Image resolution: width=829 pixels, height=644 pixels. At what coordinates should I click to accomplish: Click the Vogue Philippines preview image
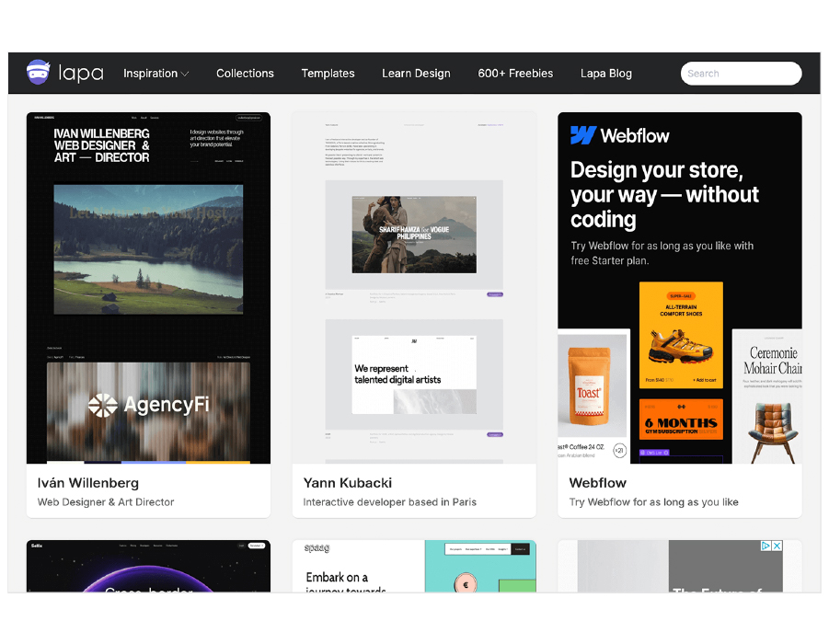coord(414,235)
